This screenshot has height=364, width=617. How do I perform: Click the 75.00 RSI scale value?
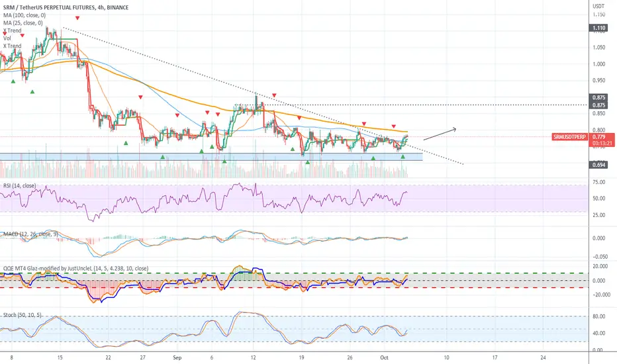click(x=599, y=182)
